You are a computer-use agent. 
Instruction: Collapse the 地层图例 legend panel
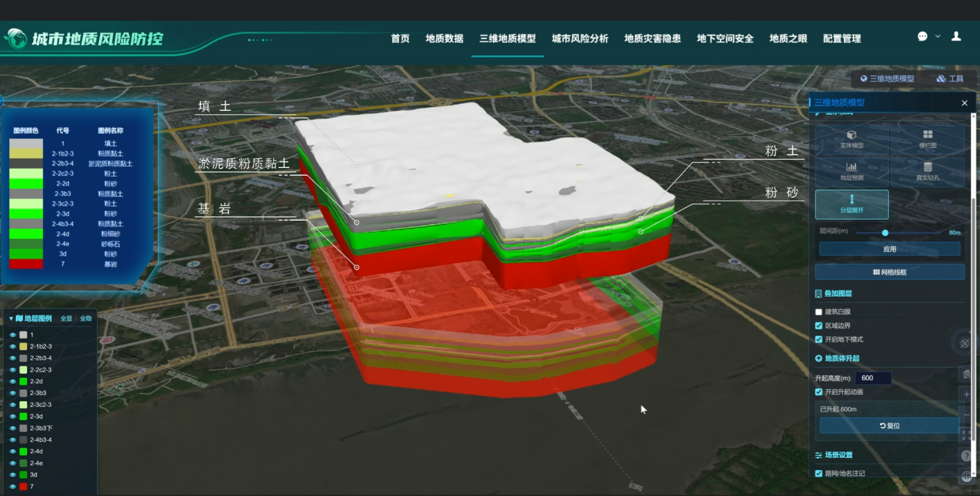point(11,318)
